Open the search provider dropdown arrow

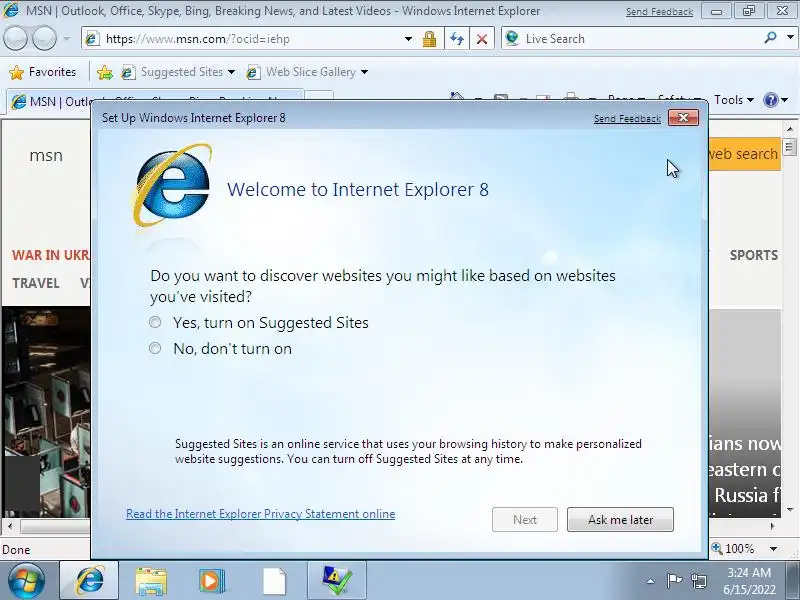pos(790,38)
